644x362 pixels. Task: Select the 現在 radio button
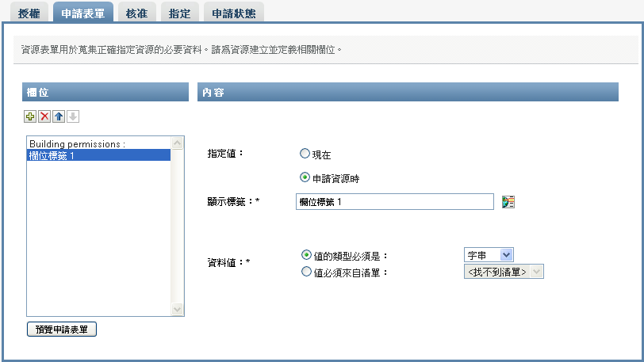click(x=305, y=154)
